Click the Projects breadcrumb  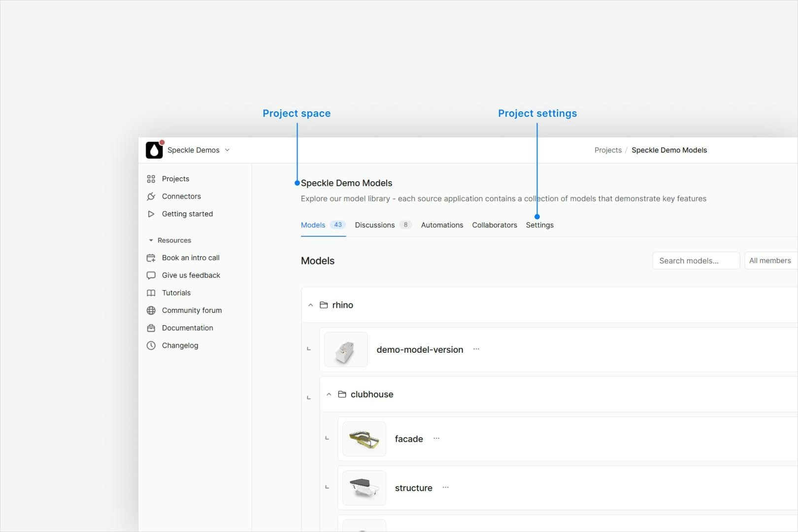click(608, 150)
